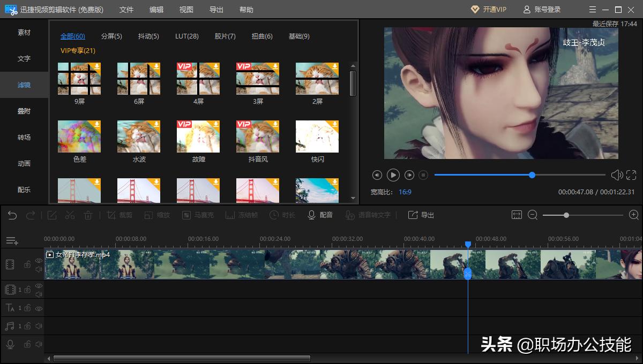This screenshot has width=643, height=364.
Task: Play the video preview
Action: [393, 175]
